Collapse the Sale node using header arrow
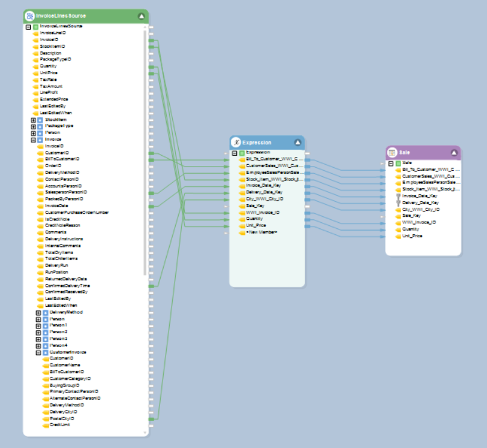Image resolution: width=487 pixels, height=448 pixels. coord(454,153)
